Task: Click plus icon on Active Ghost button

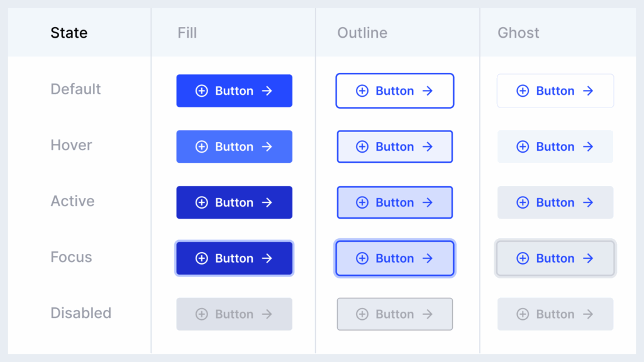Action: coord(523,203)
